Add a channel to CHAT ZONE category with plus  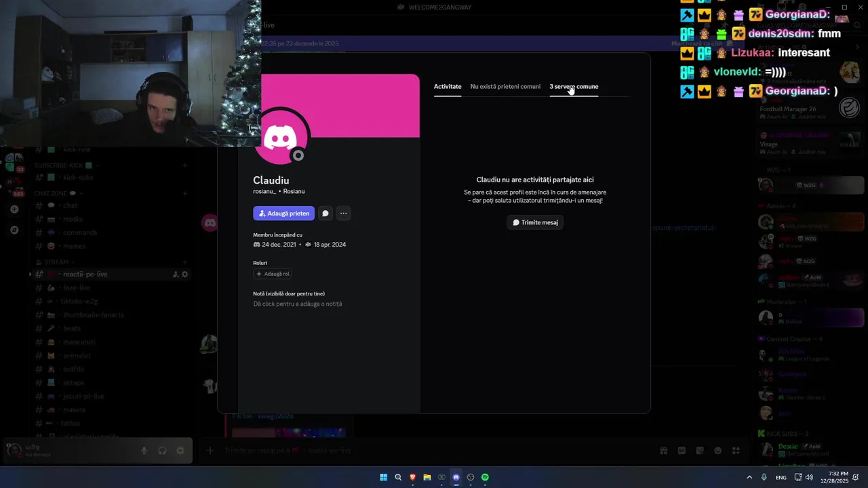[184, 193]
